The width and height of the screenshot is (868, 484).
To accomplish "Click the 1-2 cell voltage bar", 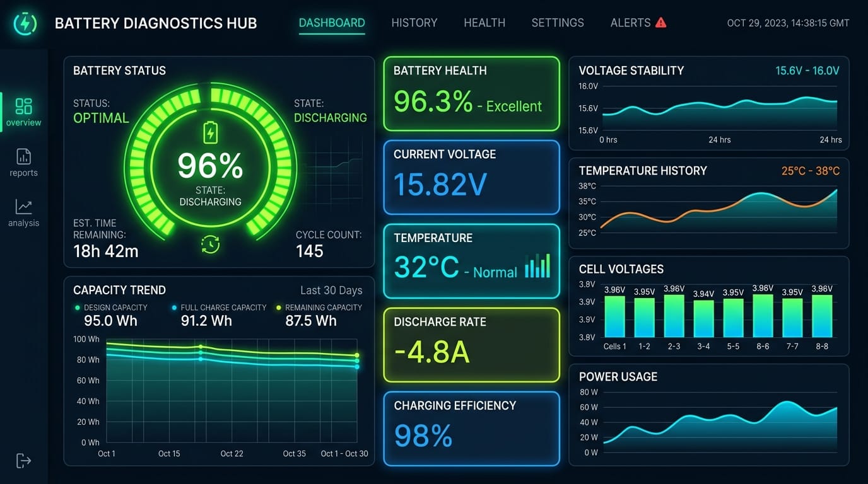I will (x=644, y=318).
